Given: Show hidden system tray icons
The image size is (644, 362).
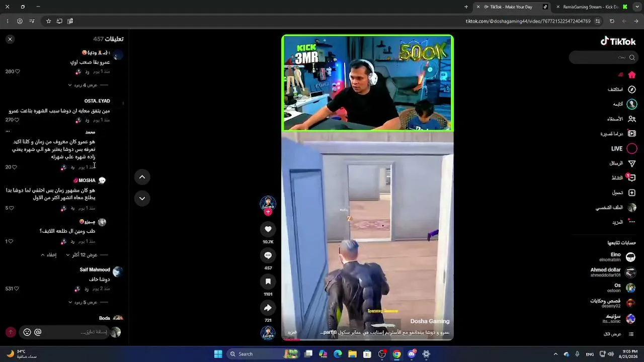Looking at the screenshot, I should tap(555, 354).
